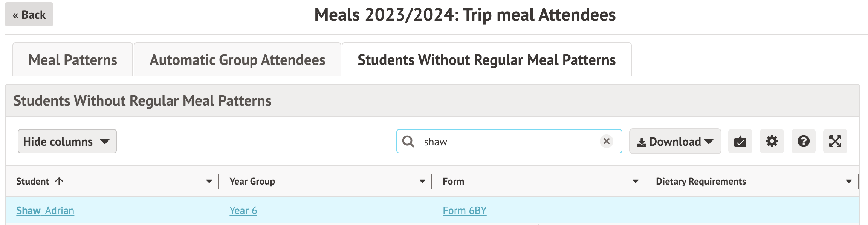Open the Shaw Adrian student link
This screenshot has width=868, height=225.
pos(45,211)
